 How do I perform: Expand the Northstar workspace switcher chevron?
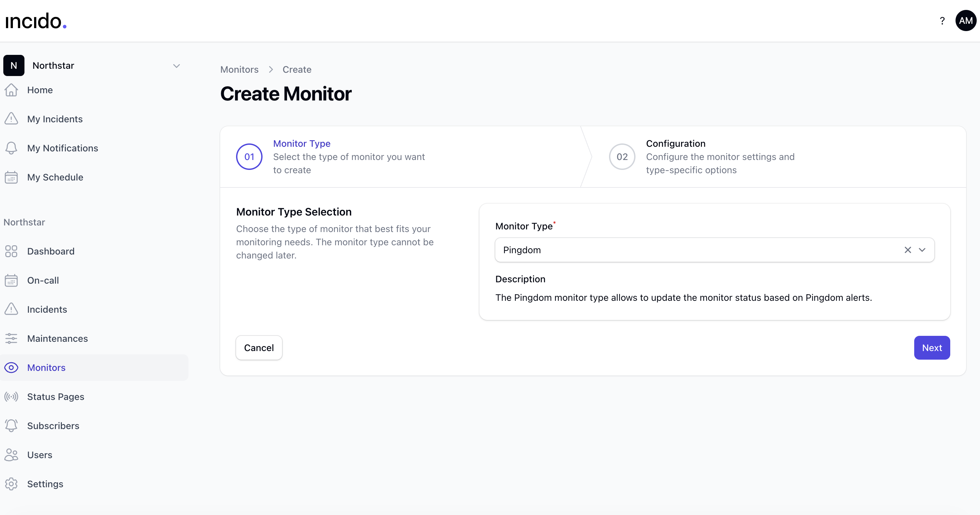click(177, 66)
